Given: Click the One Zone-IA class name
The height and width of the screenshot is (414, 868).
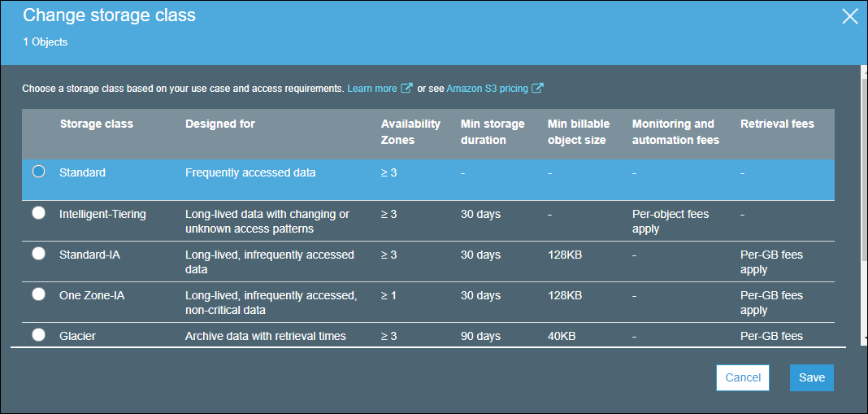Looking at the screenshot, I should 92,295.
